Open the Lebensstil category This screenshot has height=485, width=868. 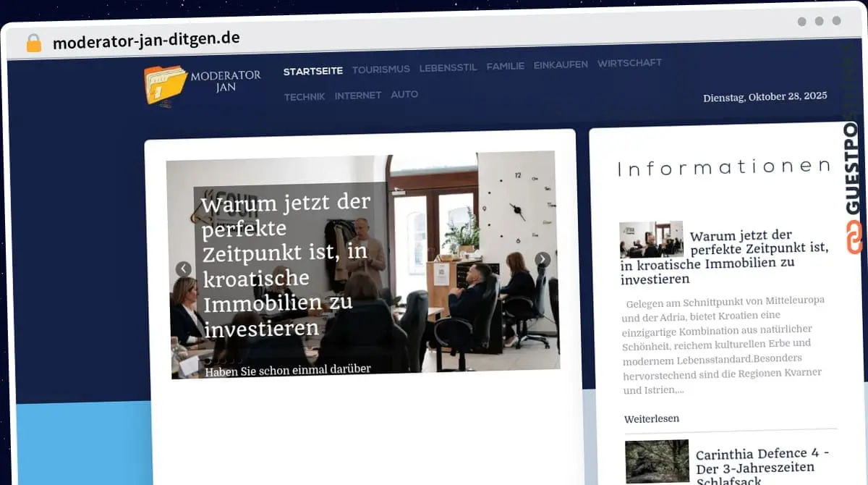448,68
